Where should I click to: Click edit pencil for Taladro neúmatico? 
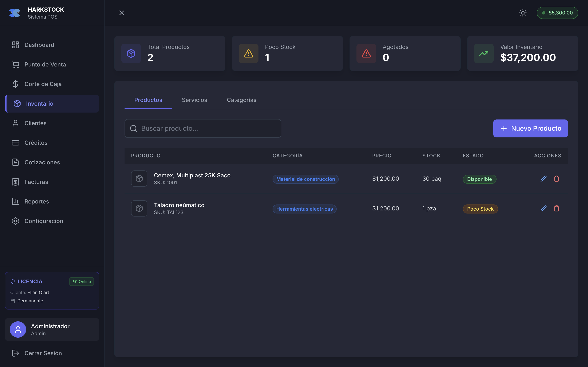tap(543, 209)
